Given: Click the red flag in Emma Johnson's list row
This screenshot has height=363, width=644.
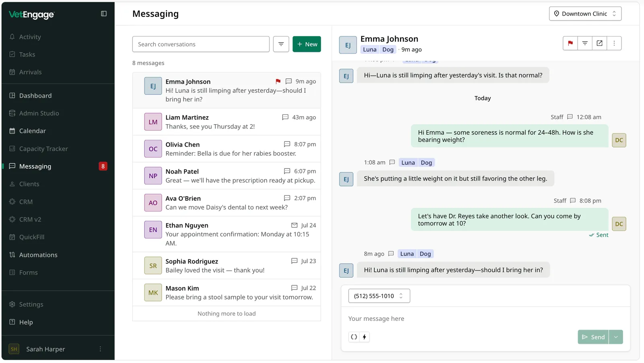Looking at the screenshot, I should coord(278,81).
